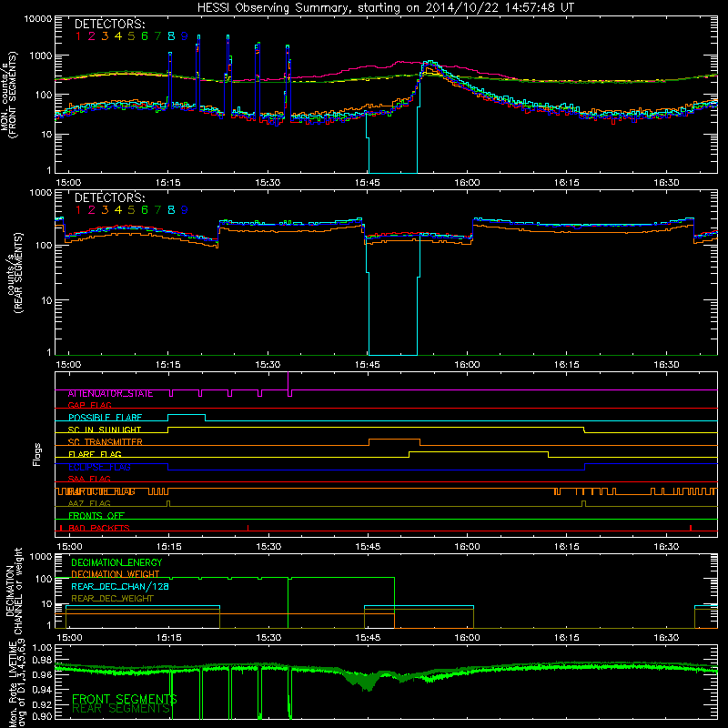The width and height of the screenshot is (728, 728).
Task: Select the SAA_FLAG label
Action: 89,479
